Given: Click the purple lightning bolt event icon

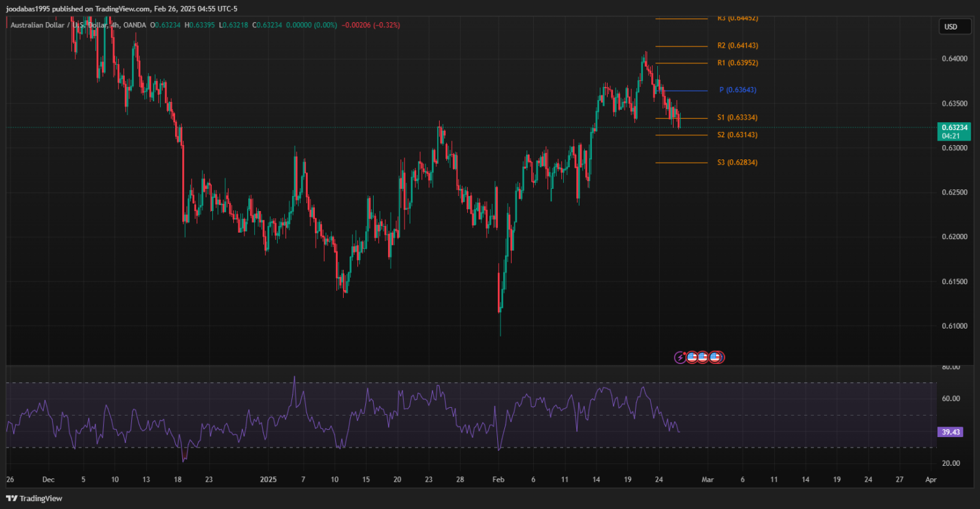Looking at the screenshot, I should [680, 357].
